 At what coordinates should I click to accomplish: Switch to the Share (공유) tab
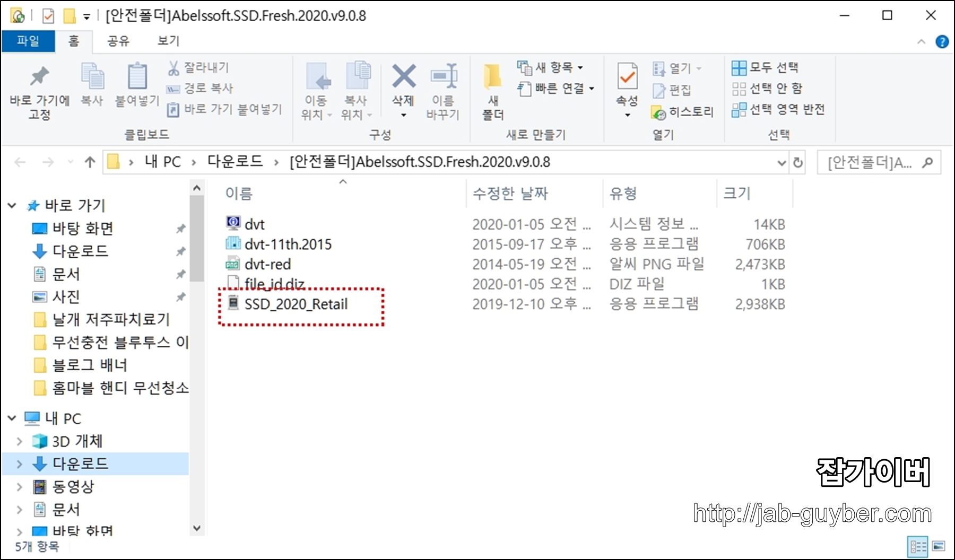(x=118, y=41)
